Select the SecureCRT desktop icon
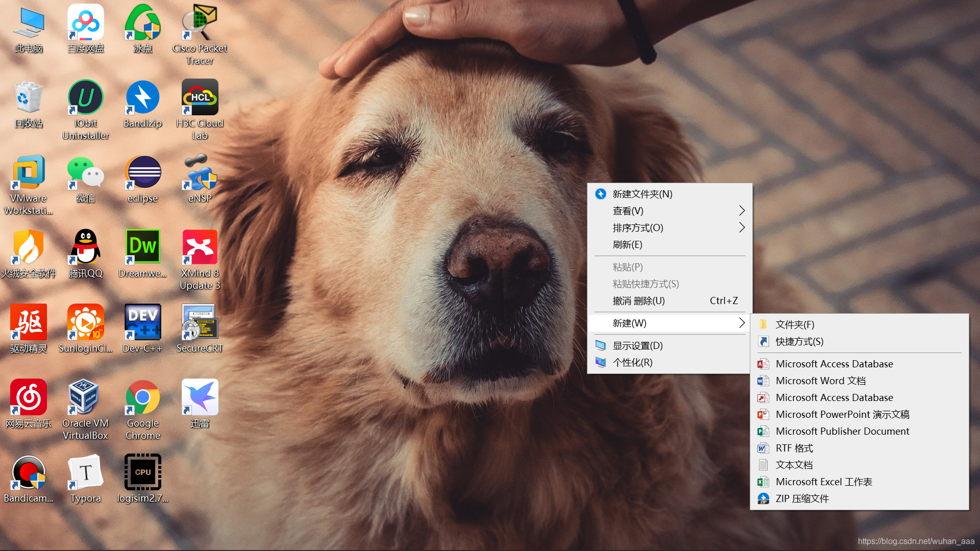Viewport: 980px width, 551px height. click(x=200, y=322)
